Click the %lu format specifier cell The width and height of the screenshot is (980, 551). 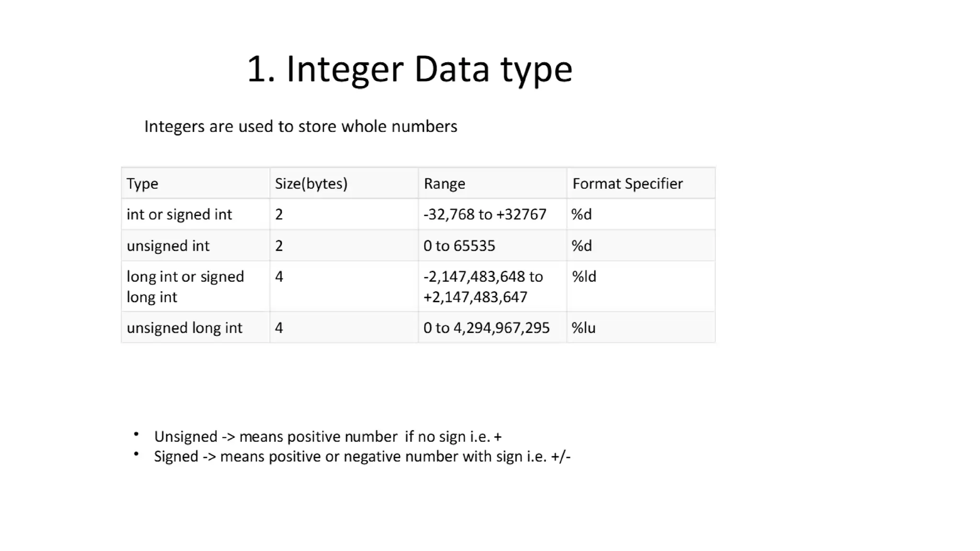coord(641,328)
